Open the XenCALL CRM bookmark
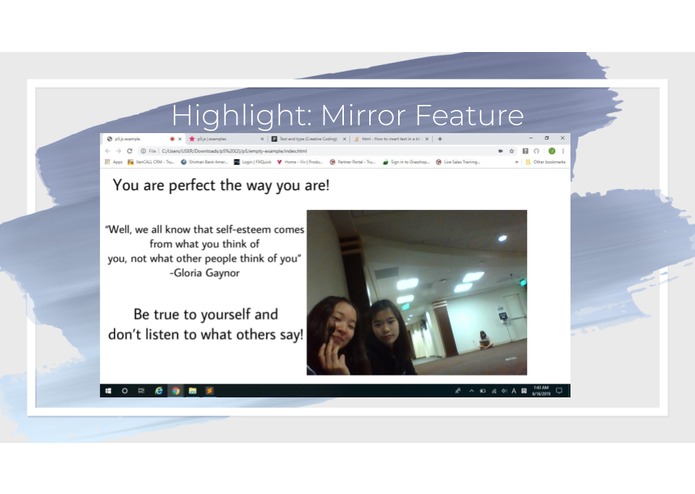 pyautogui.click(x=151, y=162)
